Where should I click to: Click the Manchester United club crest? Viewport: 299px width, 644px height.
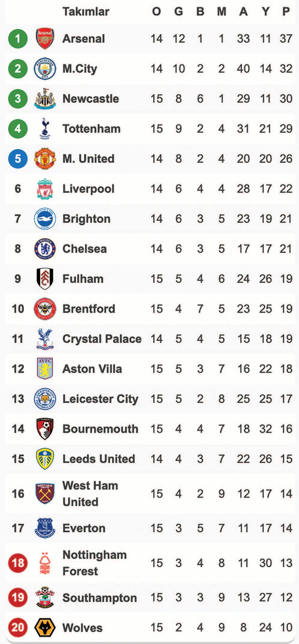(x=45, y=159)
